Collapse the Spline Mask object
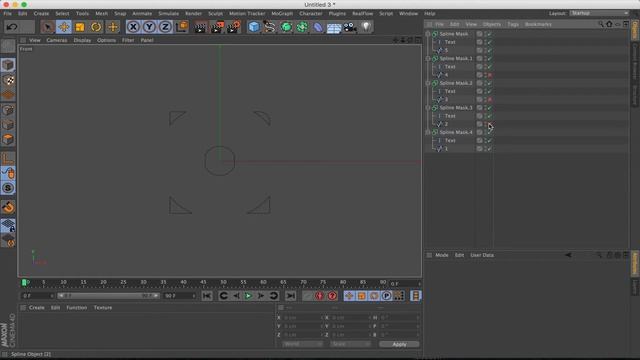Screen dimensions: 640x360 click(x=428, y=34)
